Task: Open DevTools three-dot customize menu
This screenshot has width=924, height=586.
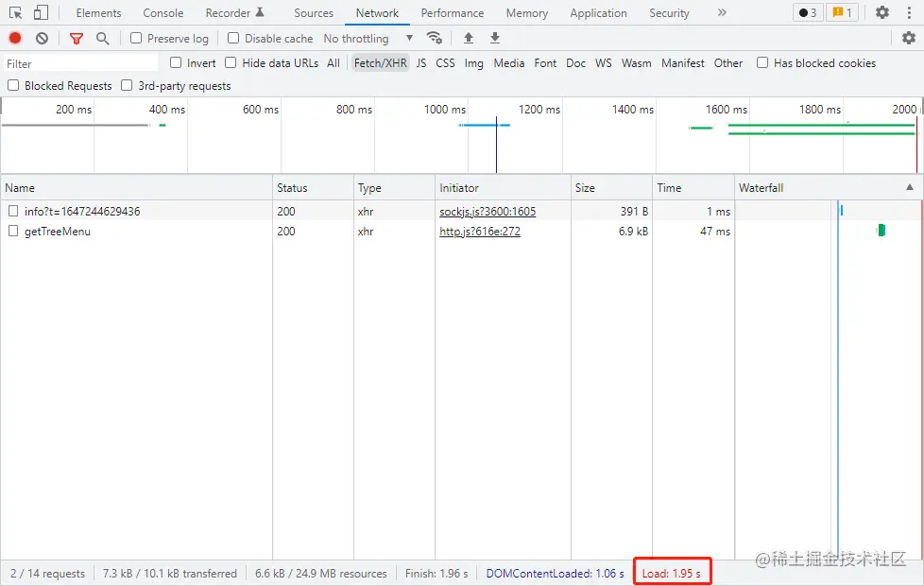Action: [909, 12]
